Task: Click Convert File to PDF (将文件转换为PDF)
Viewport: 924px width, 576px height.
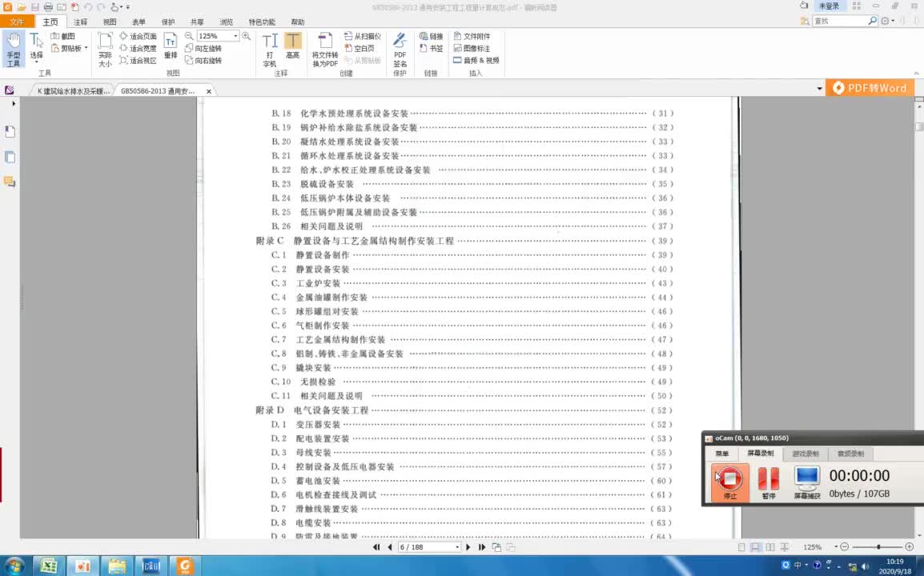Action: click(325, 50)
